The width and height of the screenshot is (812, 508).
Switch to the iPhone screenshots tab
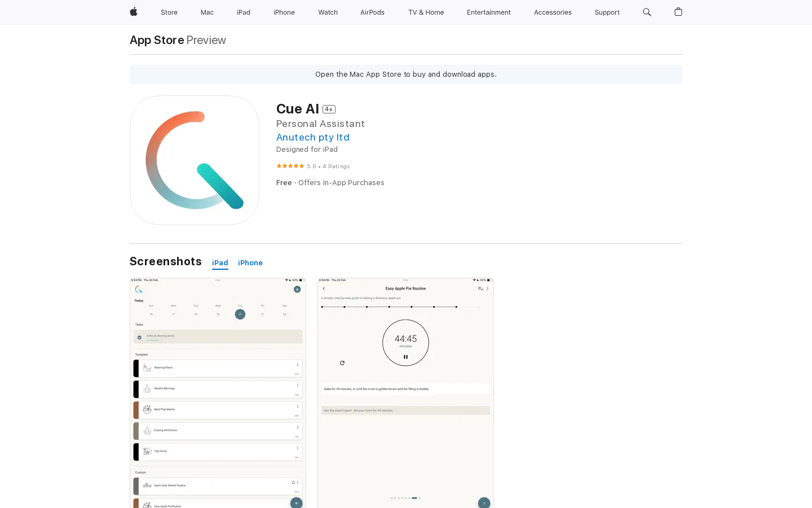pos(250,263)
